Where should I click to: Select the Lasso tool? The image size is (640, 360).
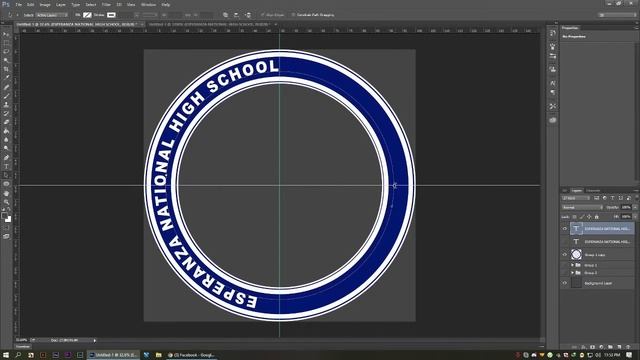(x=6, y=52)
